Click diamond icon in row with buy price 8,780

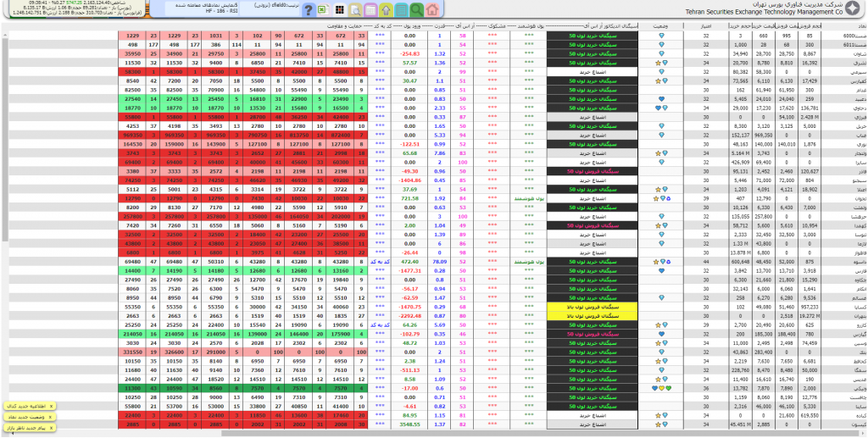coord(665,63)
